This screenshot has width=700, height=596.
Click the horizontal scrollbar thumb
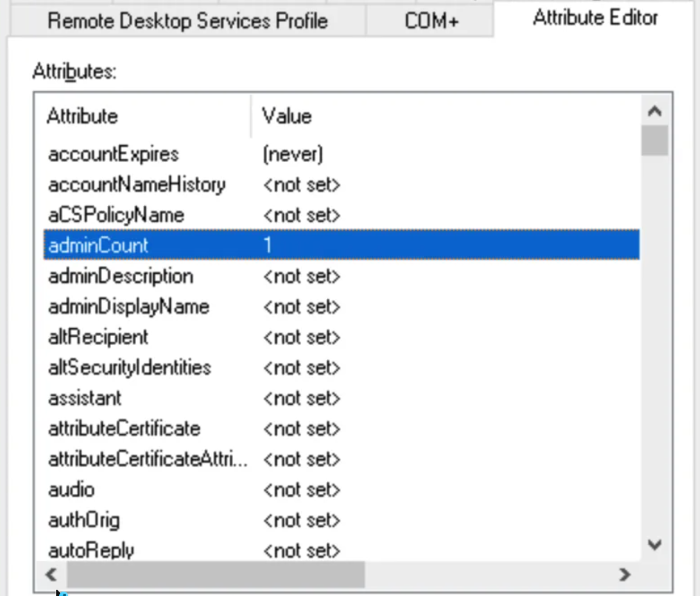coord(215,574)
